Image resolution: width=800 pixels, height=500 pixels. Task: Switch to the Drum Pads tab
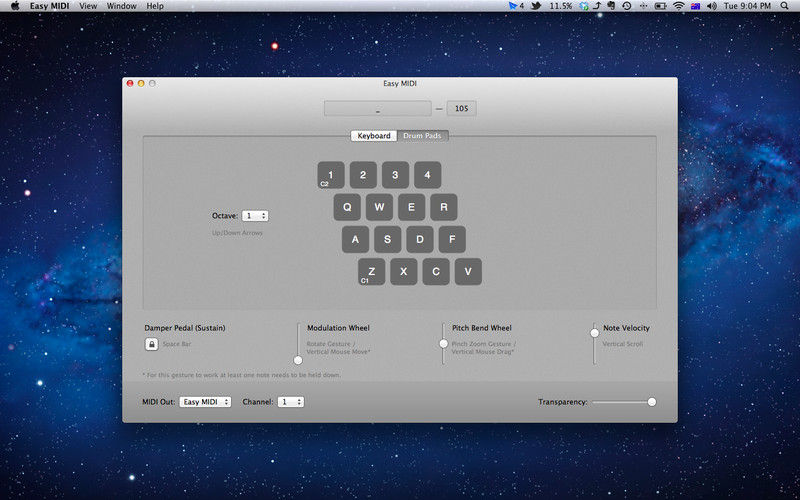coord(422,136)
